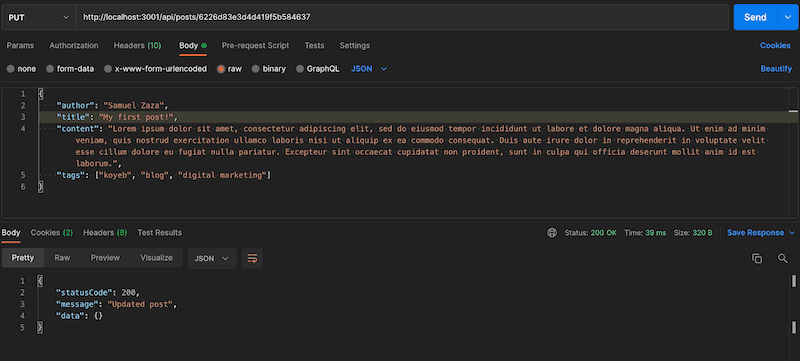Click the Beautify link
Viewport: 800px width, 361px height.
click(776, 69)
